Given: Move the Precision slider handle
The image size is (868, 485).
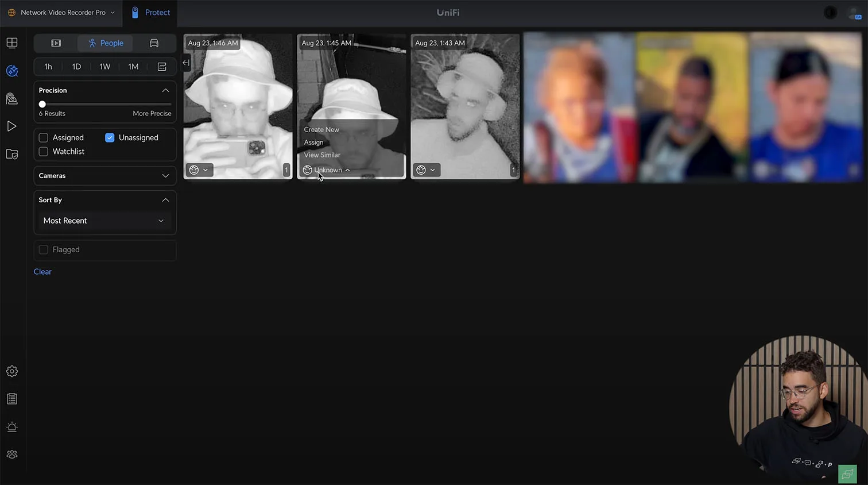Looking at the screenshot, I should coord(42,104).
